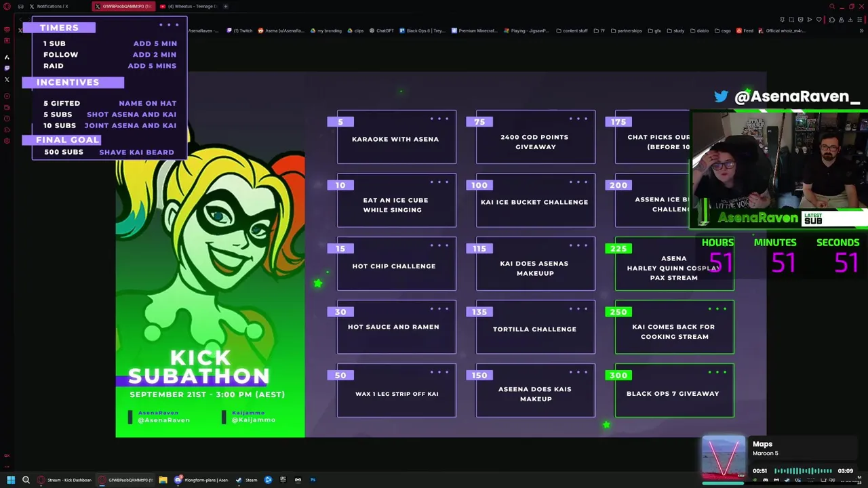Expand the diablo bookmarks folder
The width and height of the screenshot is (868, 488).
(699, 30)
